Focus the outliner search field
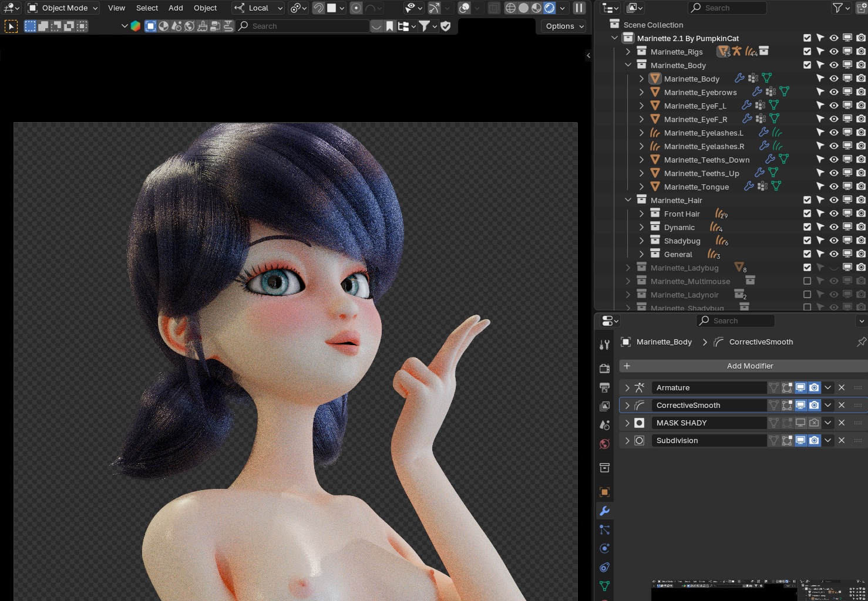 727,8
